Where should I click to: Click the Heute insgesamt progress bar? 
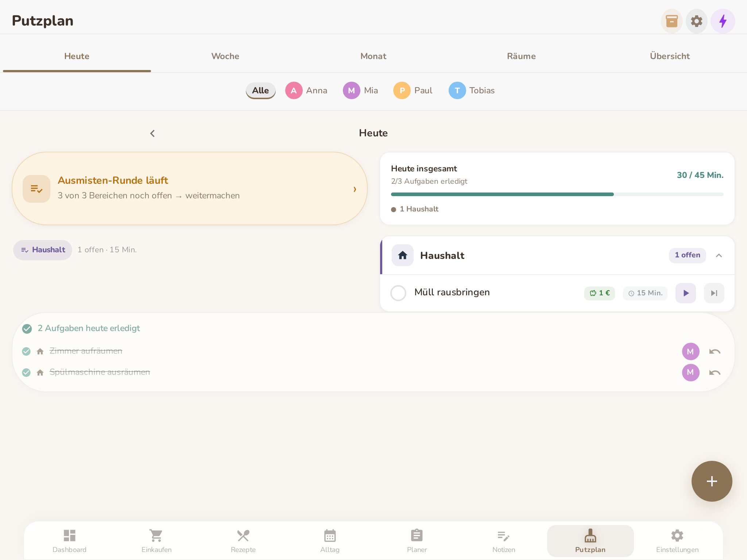[557, 194]
